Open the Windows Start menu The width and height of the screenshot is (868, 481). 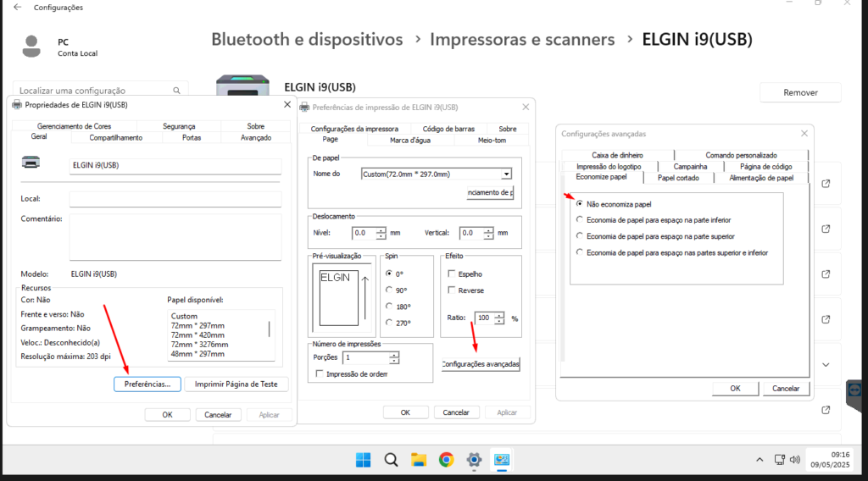coord(364,460)
